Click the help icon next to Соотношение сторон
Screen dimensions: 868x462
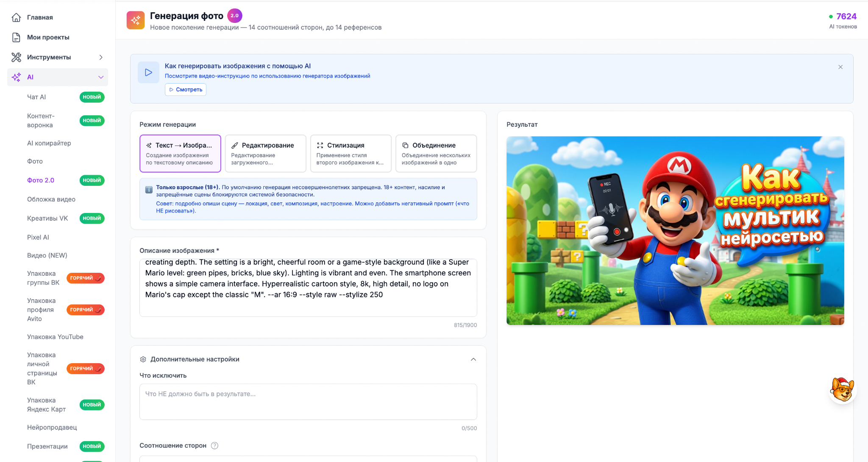tap(214, 445)
